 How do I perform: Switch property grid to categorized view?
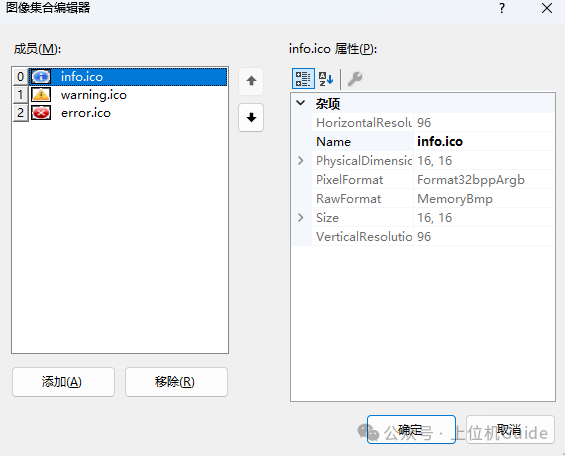click(303, 79)
